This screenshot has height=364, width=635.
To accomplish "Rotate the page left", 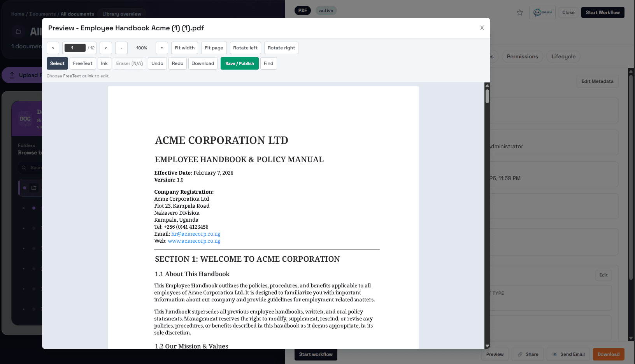I will (x=246, y=48).
